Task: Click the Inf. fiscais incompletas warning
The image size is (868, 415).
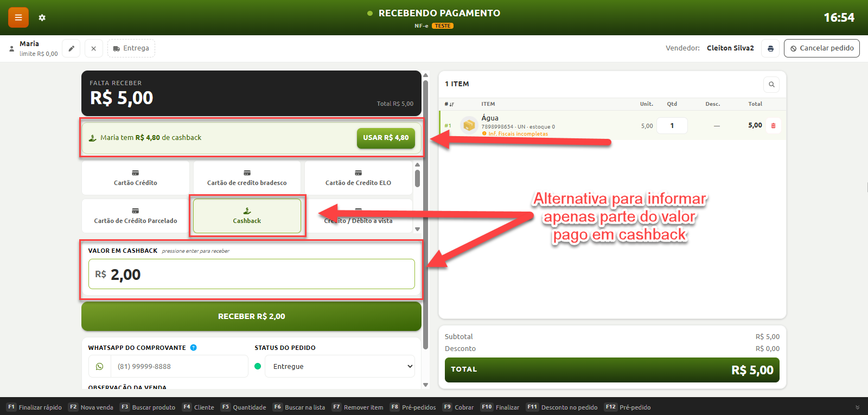Action: pyautogui.click(x=515, y=134)
